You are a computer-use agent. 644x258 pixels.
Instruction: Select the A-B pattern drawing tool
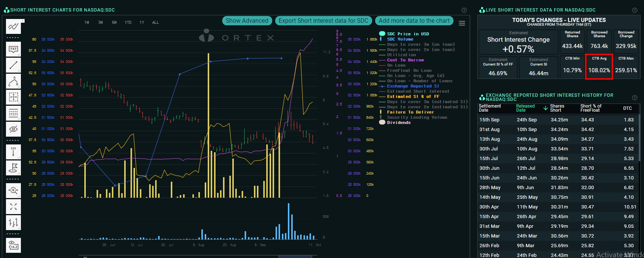(13, 81)
